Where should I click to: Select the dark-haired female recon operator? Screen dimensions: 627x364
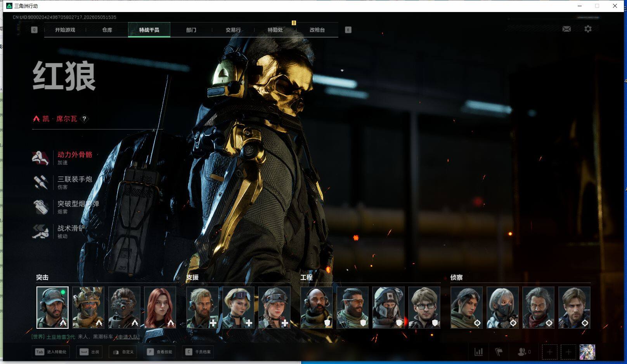pyautogui.click(x=466, y=307)
